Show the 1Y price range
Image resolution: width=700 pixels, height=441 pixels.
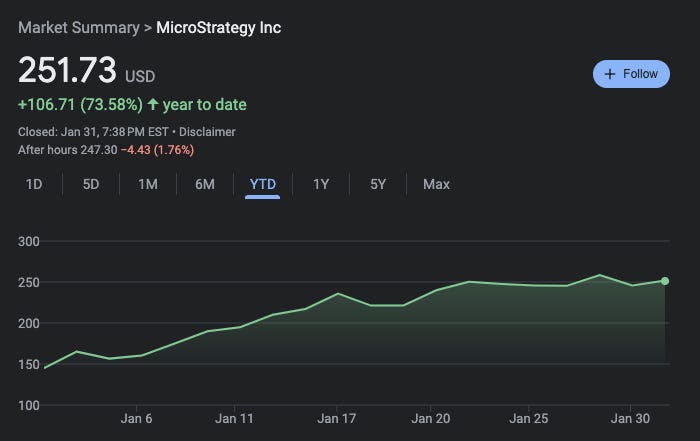(x=321, y=184)
